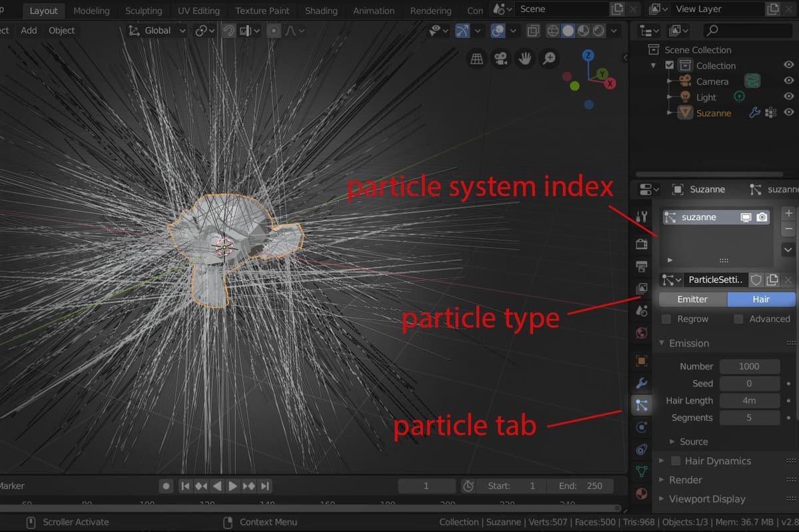Make a copy of ParticleSettings datablock
This screenshot has width=799, height=532.
click(772, 280)
